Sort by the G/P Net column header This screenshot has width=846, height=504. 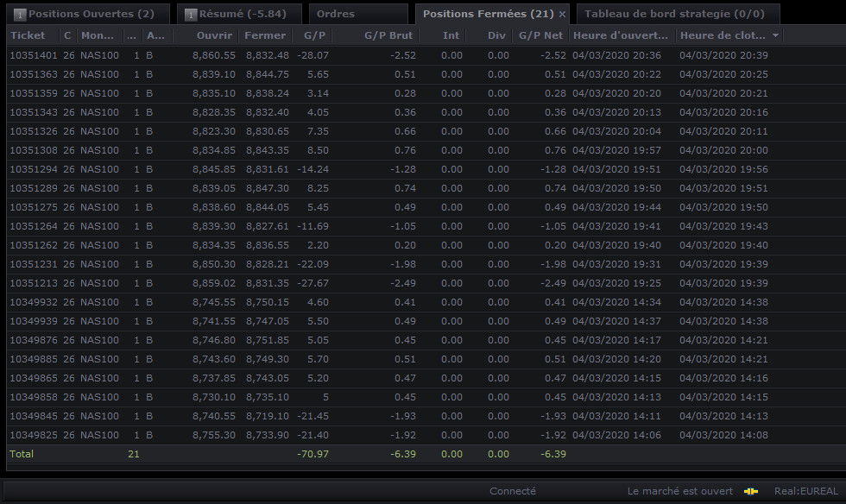[x=540, y=35]
